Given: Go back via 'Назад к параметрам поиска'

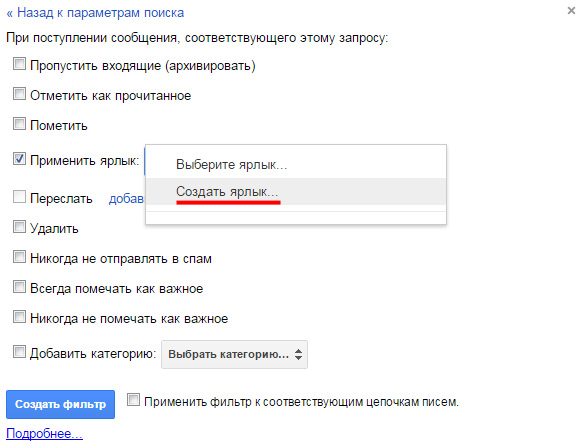Looking at the screenshot, I should coord(95,13).
